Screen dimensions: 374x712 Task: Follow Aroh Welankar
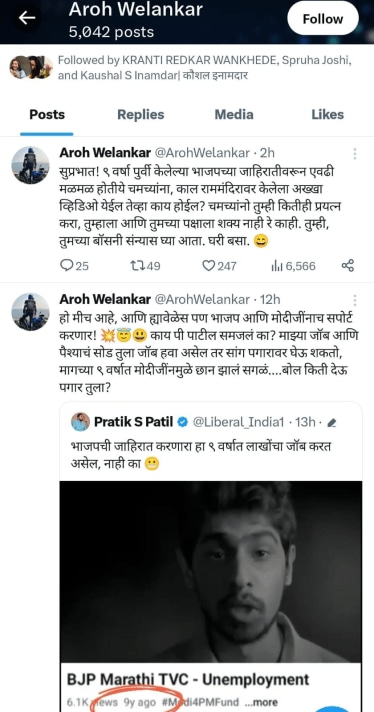click(x=323, y=19)
